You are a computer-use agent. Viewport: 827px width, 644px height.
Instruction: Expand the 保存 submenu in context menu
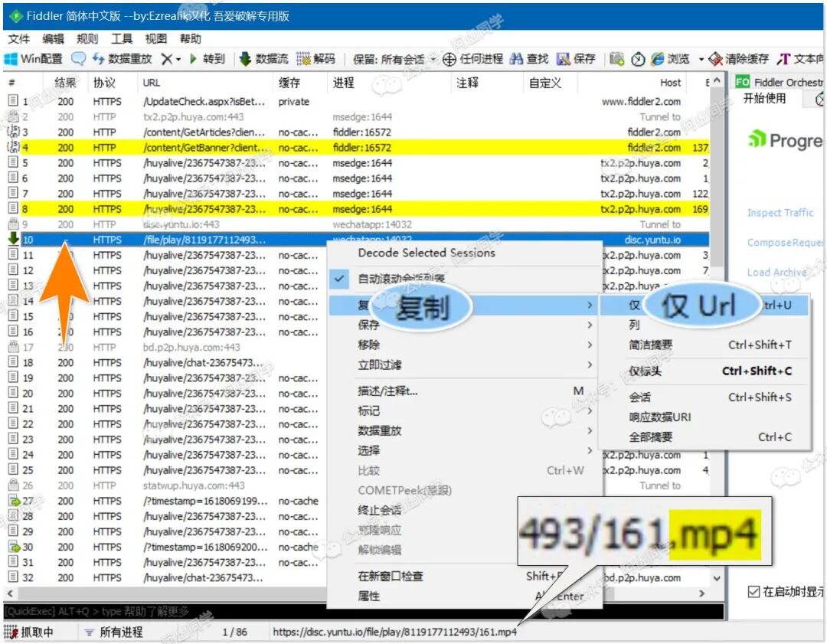click(466, 325)
